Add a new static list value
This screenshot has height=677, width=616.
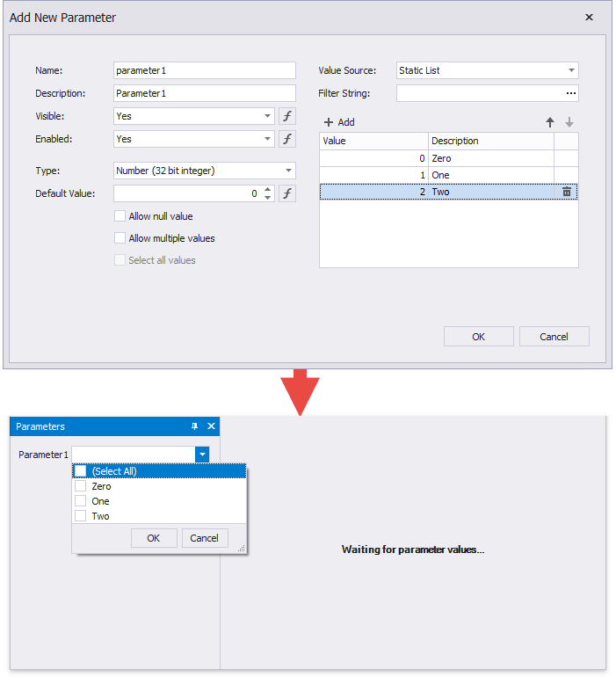point(339,122)
